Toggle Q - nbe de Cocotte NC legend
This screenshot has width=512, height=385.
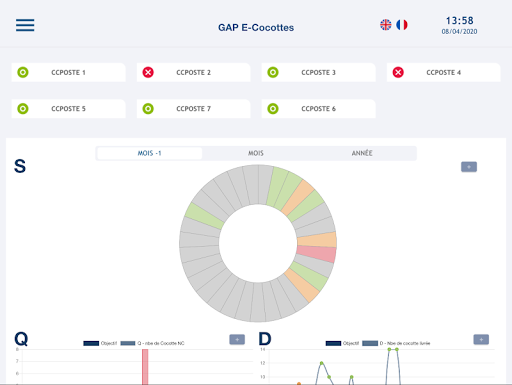point(152,343)
